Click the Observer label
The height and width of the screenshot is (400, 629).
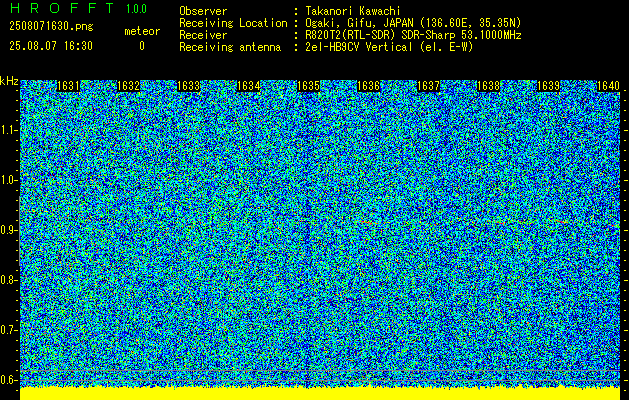(203, 11)
